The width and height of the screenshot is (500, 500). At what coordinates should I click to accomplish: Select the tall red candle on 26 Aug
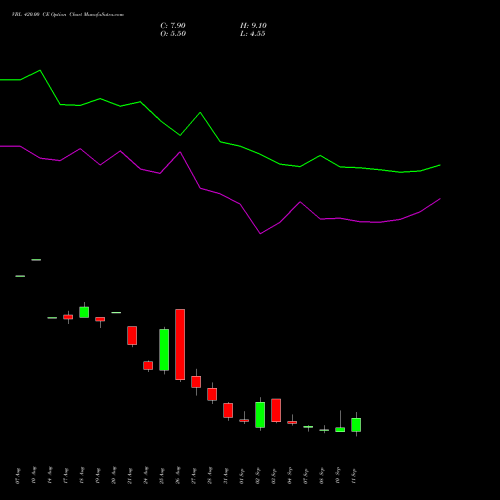(x=180, y=345)
